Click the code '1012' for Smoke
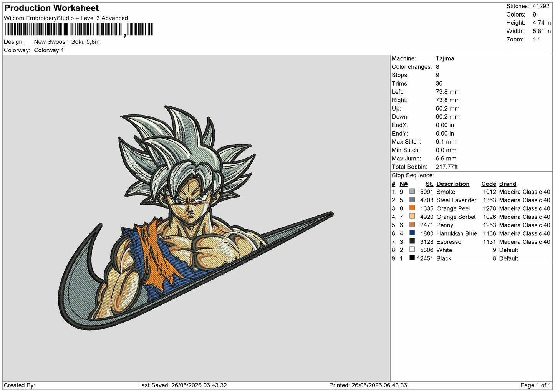Viewport: 555px width, 392px height. click(x=489, y=192)
